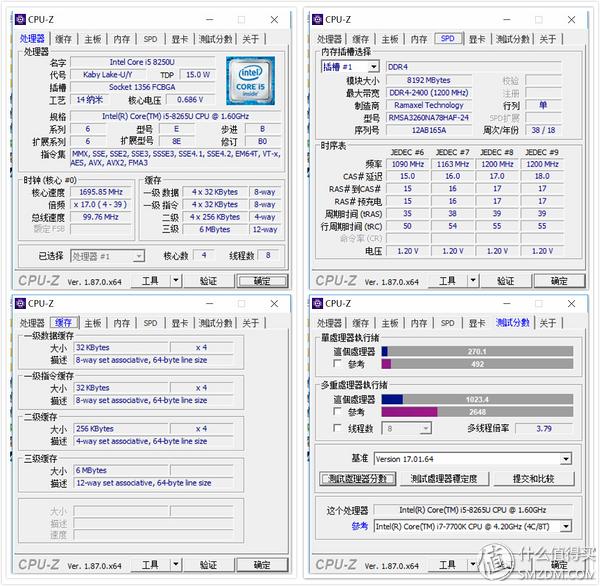600x586 pixels.
Task: Select 測試分數 tab in the processor window
Action: click(215, 39)
